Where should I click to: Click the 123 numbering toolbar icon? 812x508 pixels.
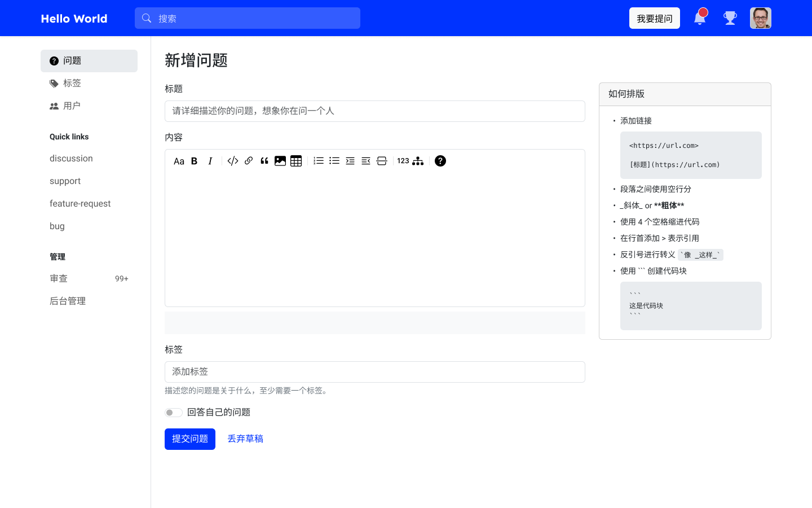tap(403, 161)
